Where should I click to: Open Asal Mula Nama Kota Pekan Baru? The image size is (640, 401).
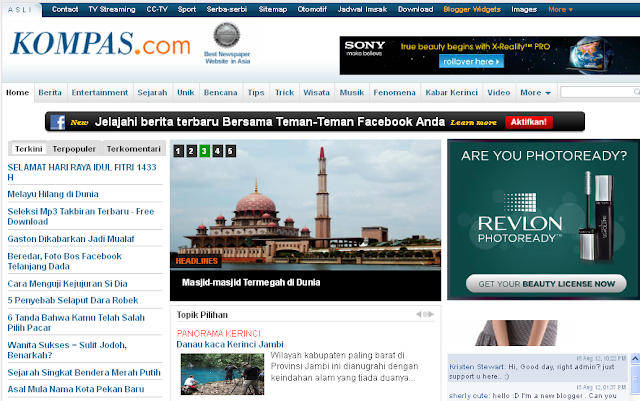pyautogui.click(x=76, y=389)
